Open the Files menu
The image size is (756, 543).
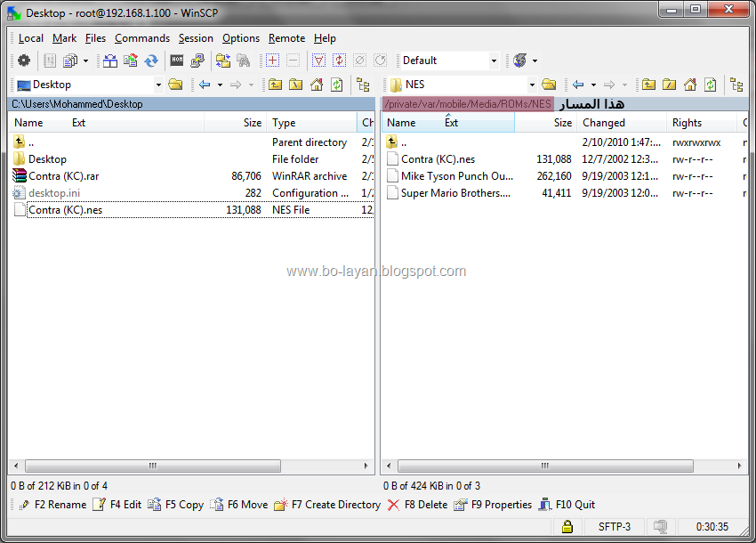95,38
